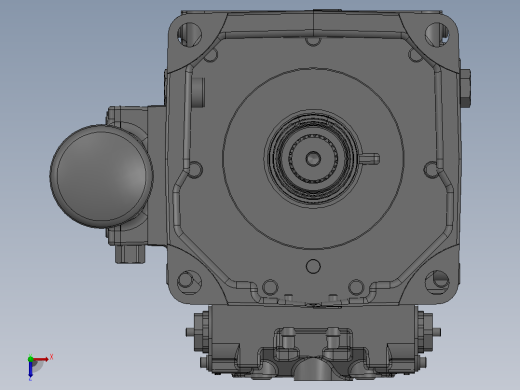The image size is (520, 390).
Task: Select the top-right flange mounting hole
Action: pos(437,34)
